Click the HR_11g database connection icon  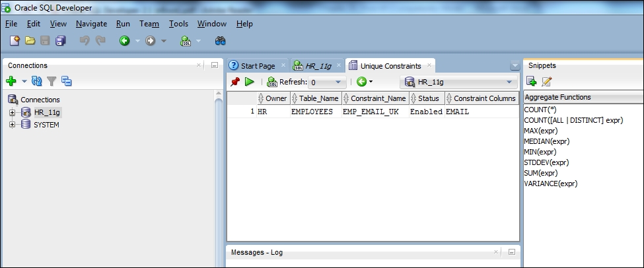pyautogui.click(x=26, y=112)
